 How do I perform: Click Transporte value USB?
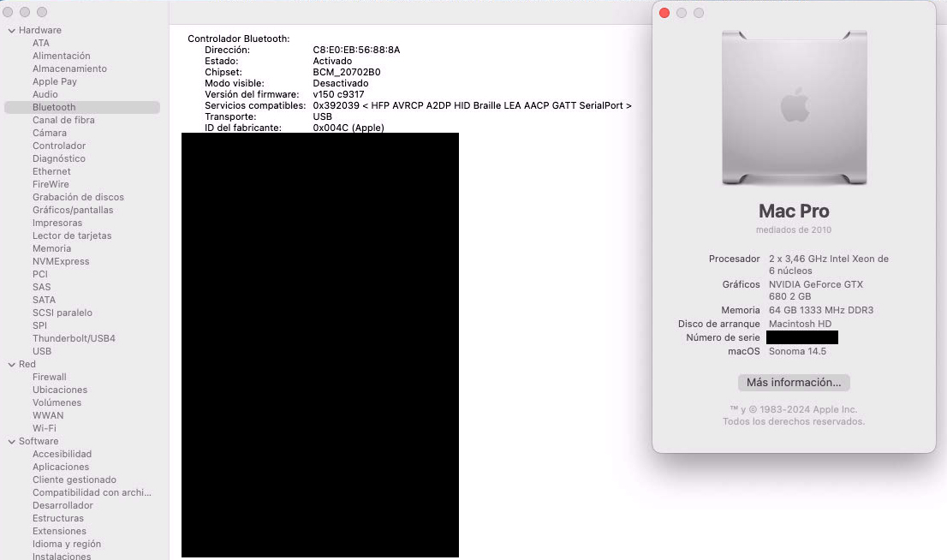coord(323,116)
